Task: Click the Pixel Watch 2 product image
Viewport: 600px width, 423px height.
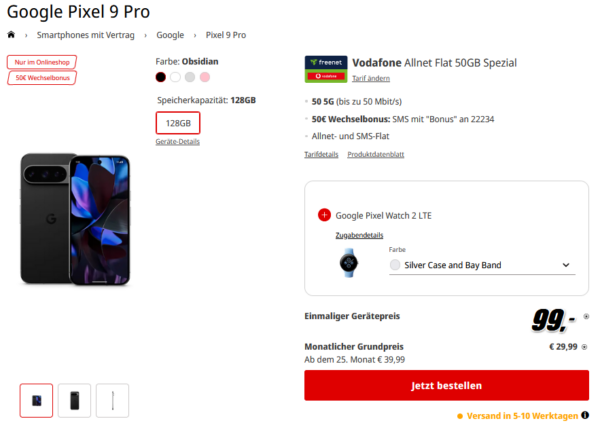Action: (349, 263)
